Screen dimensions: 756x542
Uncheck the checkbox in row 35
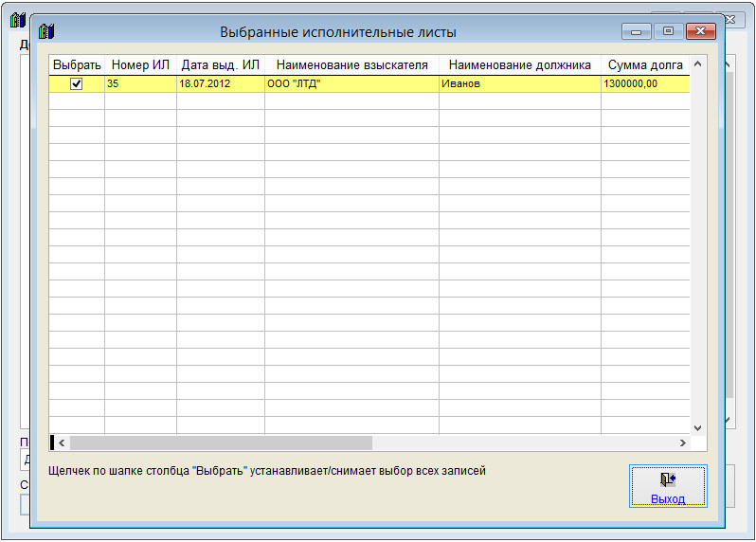click(76, 84)
